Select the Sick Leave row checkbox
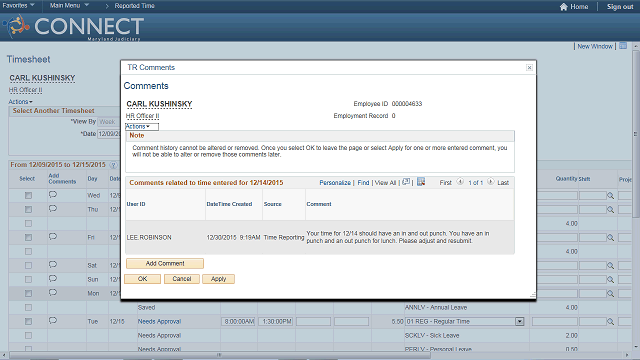 pyautogui.click(x=28, y=336)
